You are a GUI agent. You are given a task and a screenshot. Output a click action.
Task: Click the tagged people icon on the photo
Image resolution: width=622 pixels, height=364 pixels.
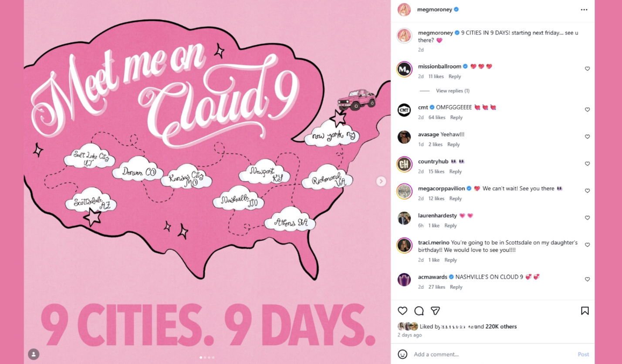coord(34,354)
